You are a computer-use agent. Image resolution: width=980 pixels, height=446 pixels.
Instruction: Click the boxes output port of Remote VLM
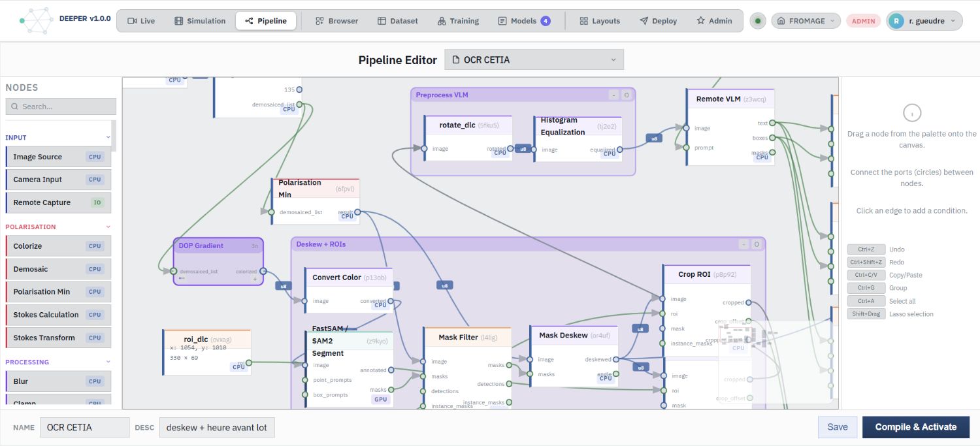pyautogui.click(x=772, y=138)
